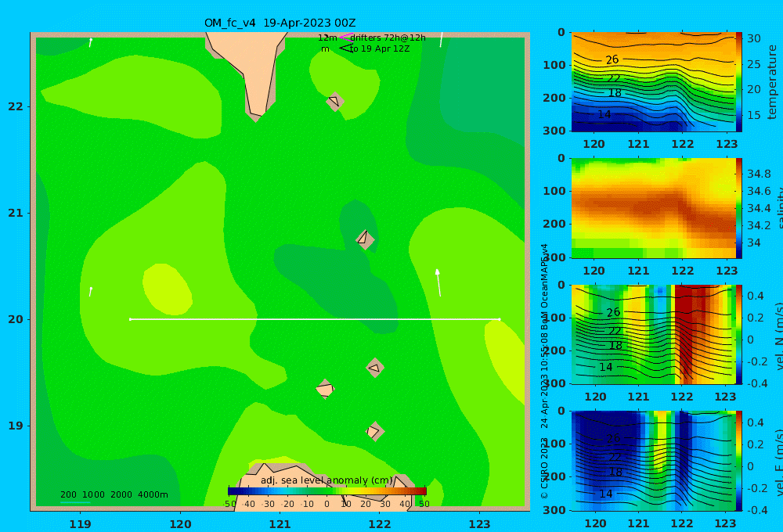Click the 'vel. N (m/s)' axis label
This screenshot has height=532, width=783.
(778, 336)
